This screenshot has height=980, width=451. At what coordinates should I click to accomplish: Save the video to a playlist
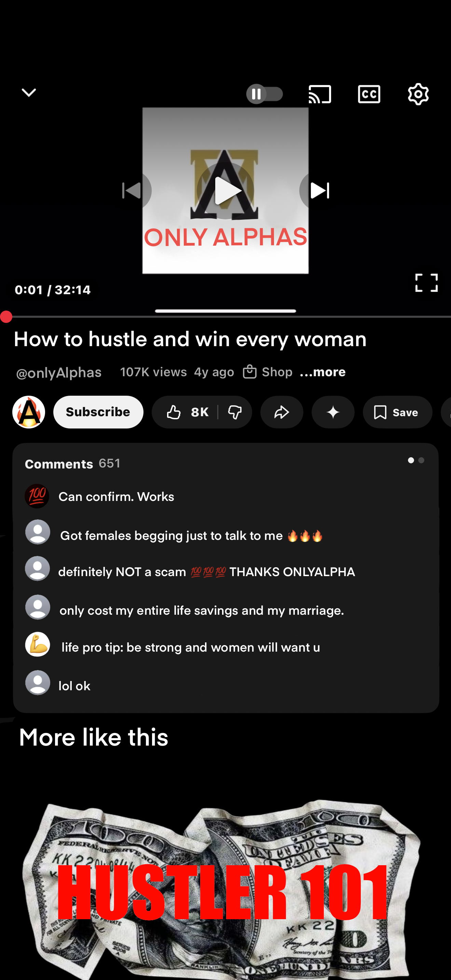click(x=397, y=412)
